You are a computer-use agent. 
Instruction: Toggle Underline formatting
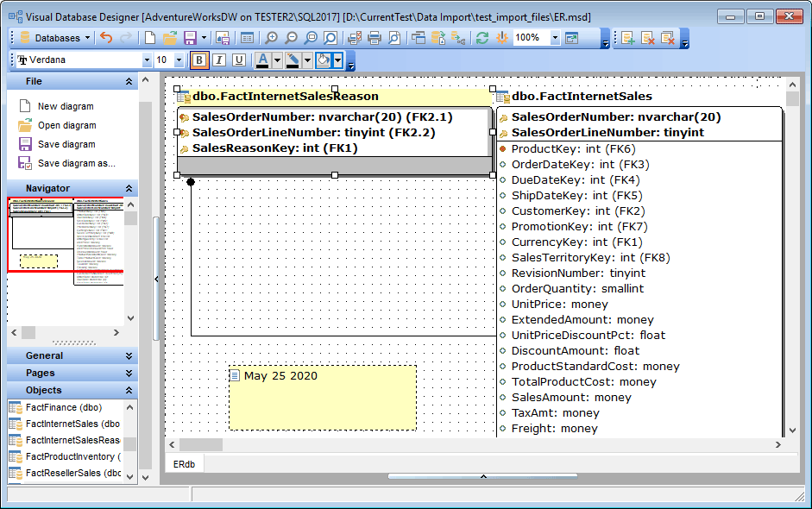[239, 60]
